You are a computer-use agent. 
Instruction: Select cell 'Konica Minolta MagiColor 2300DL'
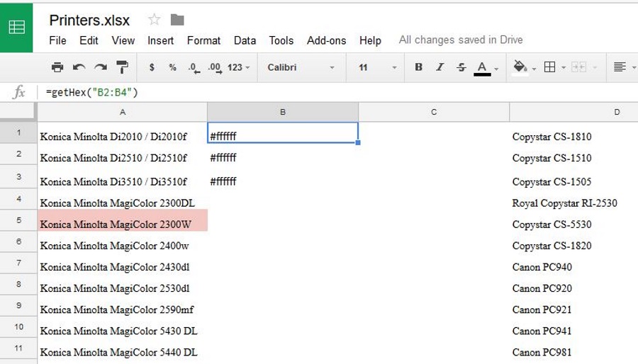coord(123,200)
